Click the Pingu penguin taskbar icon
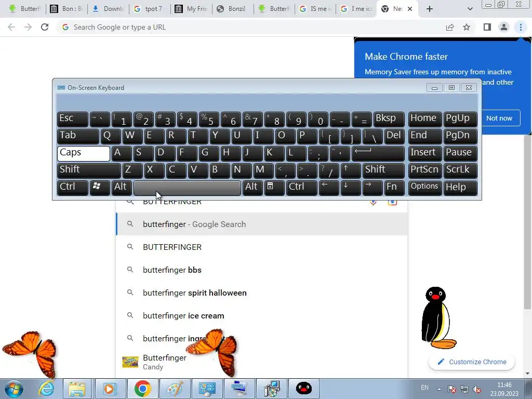This screenshot has height=399, width=532. tap(303, 389)
